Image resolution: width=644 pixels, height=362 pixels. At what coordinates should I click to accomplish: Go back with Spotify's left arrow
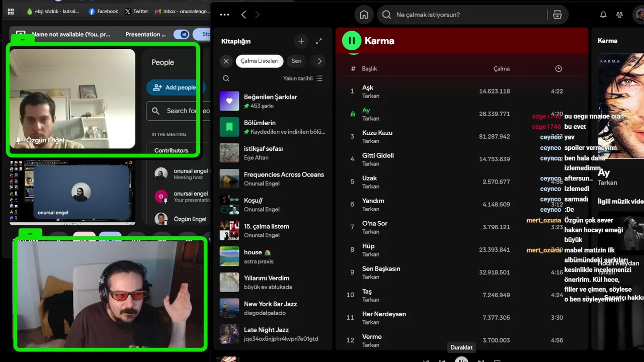pyautogui.click(x=244, y=15)
